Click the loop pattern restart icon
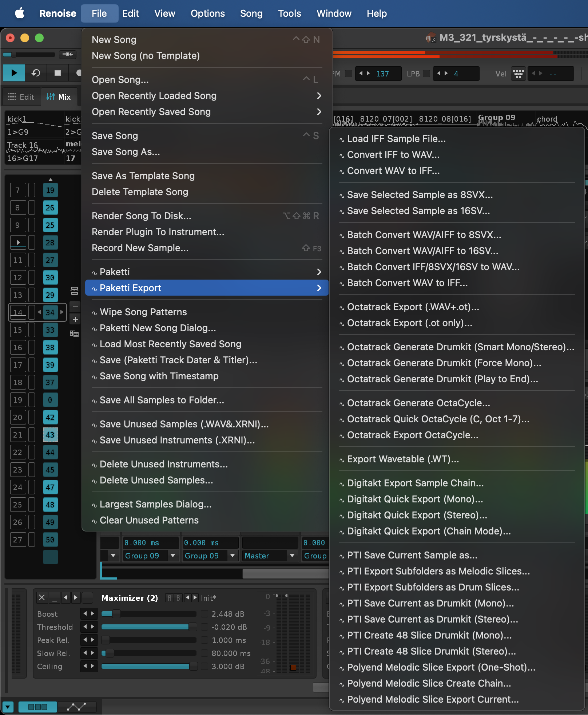Image resolution: width=588 pixels, height=715 pixels. pos(36,73)
